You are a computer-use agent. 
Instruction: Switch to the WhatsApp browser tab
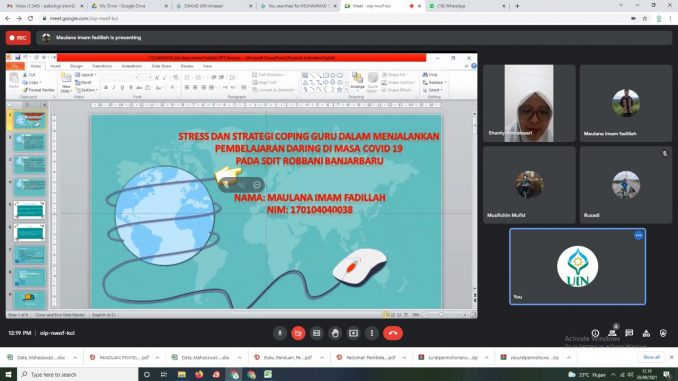(467, 6)
